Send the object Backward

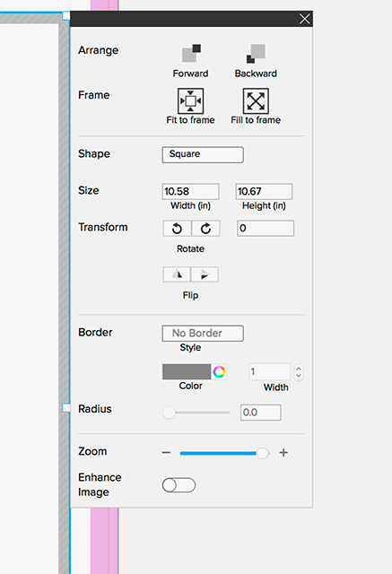click(x=256, y=54)
